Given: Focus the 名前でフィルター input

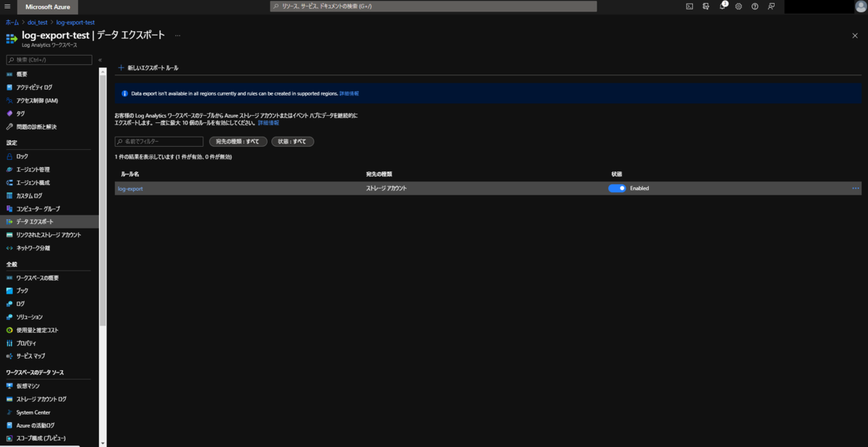Looking at the screenshot, I should 159,141.
